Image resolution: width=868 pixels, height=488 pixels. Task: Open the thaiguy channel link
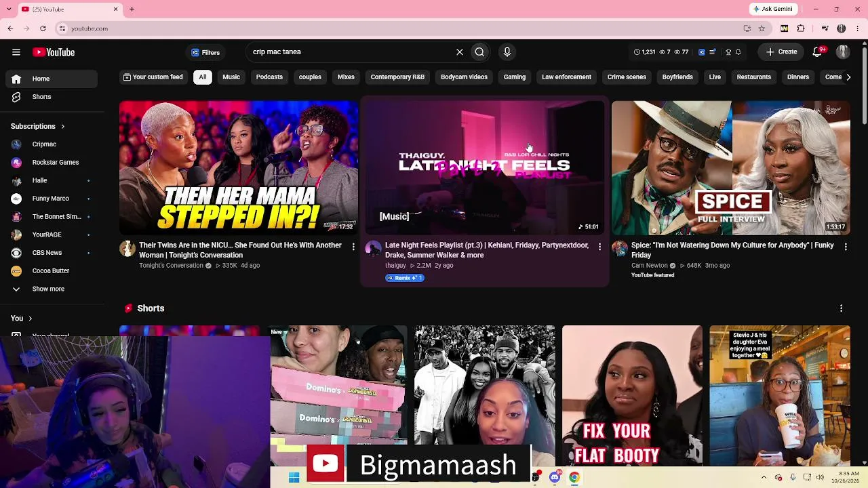tap(395, 266)
